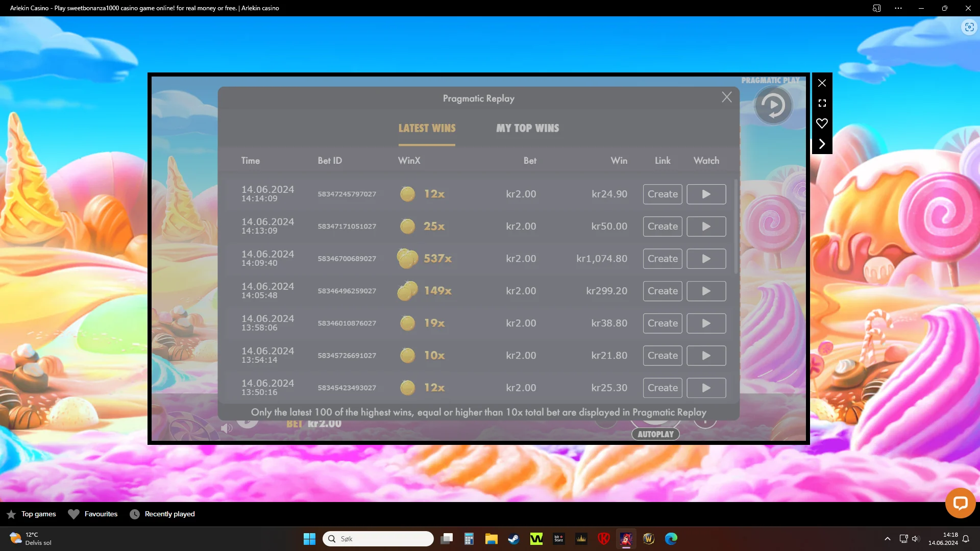
Task: Click the 537x coin stack icon
Action: tap(407, 258)
